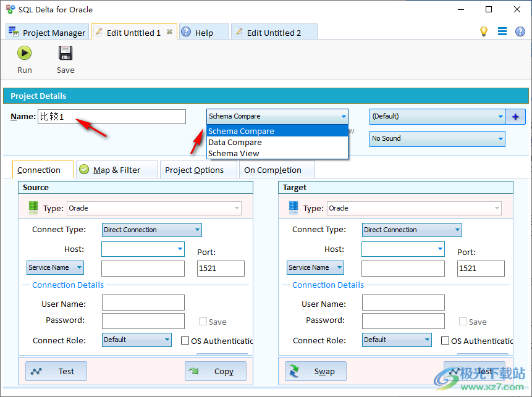Click the Save floppy disk icon
This screenshot has height=397, width=532.
click(65, 53)
